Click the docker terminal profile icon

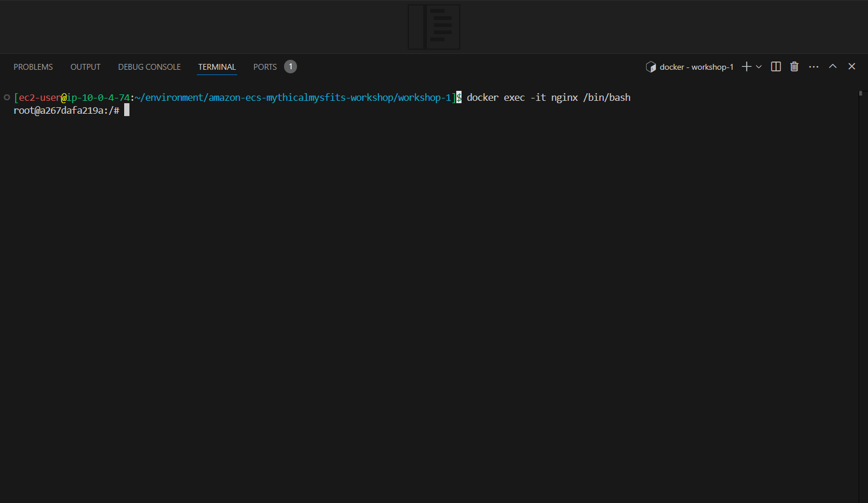pos(651,67)
